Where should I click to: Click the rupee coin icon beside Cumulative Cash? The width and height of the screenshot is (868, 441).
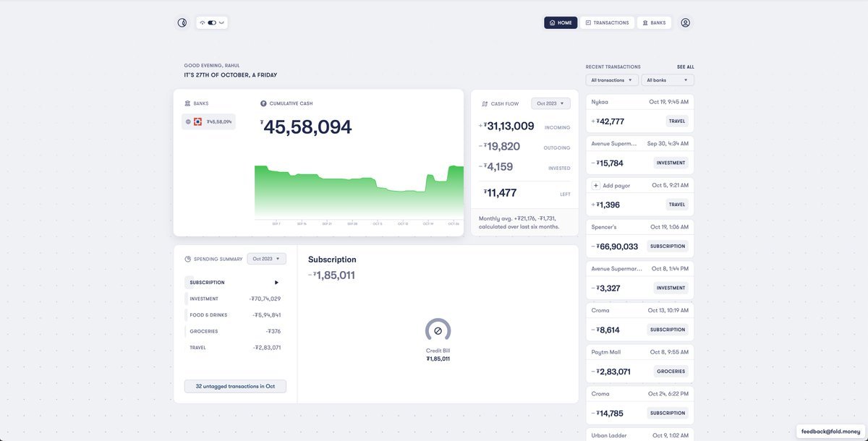(263, 103)
